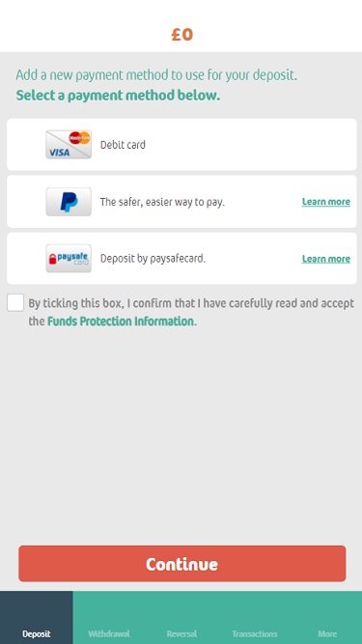Viewport: 362px width, 644px height.
Task: Pick the paysafecard logo icon
Action: tap(69, 259)
